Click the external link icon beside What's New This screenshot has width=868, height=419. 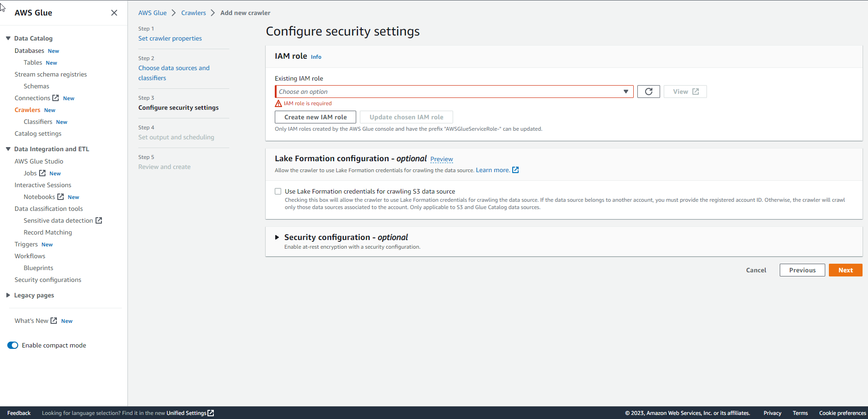coord(54,321)
